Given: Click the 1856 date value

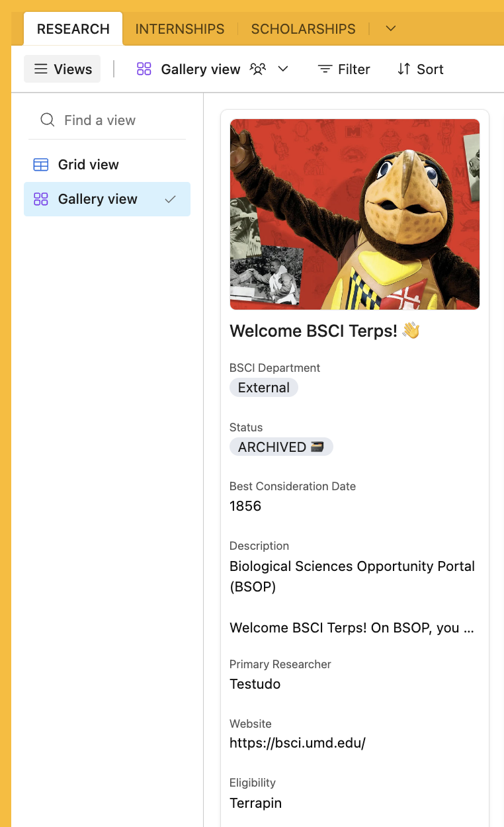Looking at the screenshot, I should coord(245,506).
